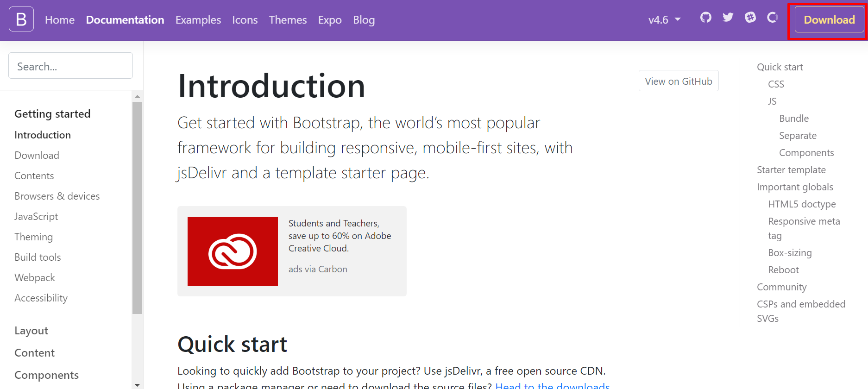
Task: Click the Bootstrap logo icon
Action: pyautogui.click(x=21, y=19)
